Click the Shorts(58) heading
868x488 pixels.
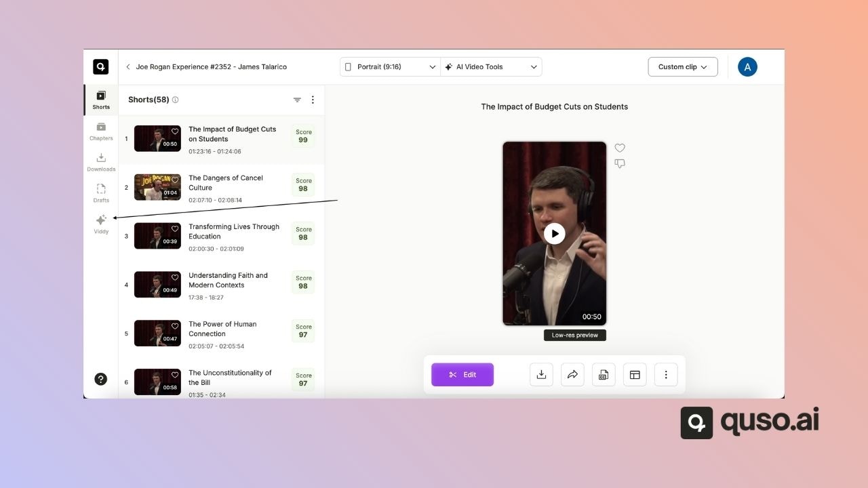pos(149,100)
